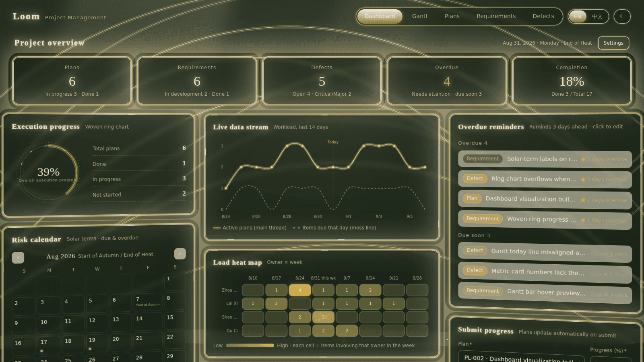Open the Dashboard tab

click(x=380, y=16)
